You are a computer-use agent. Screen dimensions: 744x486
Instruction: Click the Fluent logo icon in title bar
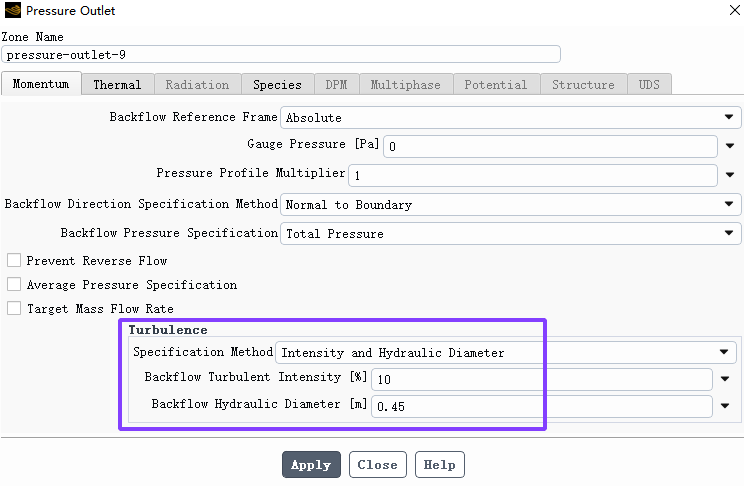(12, 10)
